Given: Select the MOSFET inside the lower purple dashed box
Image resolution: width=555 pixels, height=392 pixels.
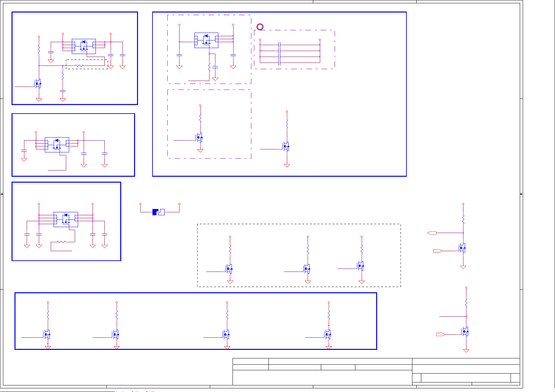Looking at the screenshot, I should pyautogui.click(x=199, y=137).
